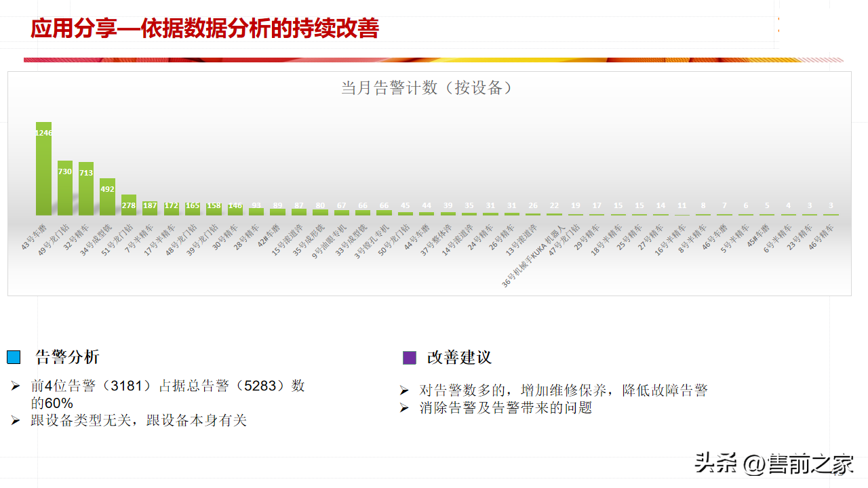
Task: Select the data value 26
Action: pos(533,205)
